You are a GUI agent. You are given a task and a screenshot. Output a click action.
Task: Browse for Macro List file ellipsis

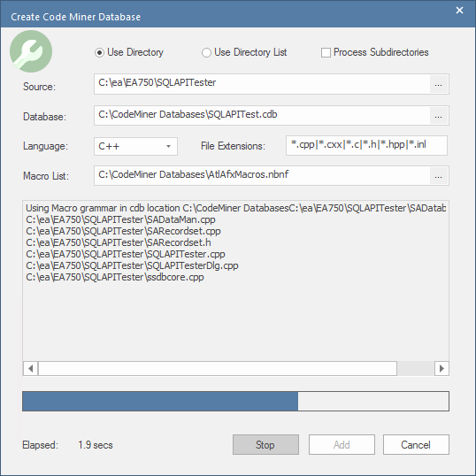(438, 176)
